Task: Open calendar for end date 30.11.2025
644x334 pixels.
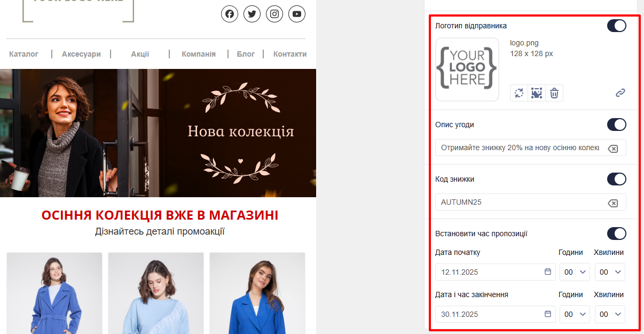Action: pyautogui.click(x=547, y=314)
